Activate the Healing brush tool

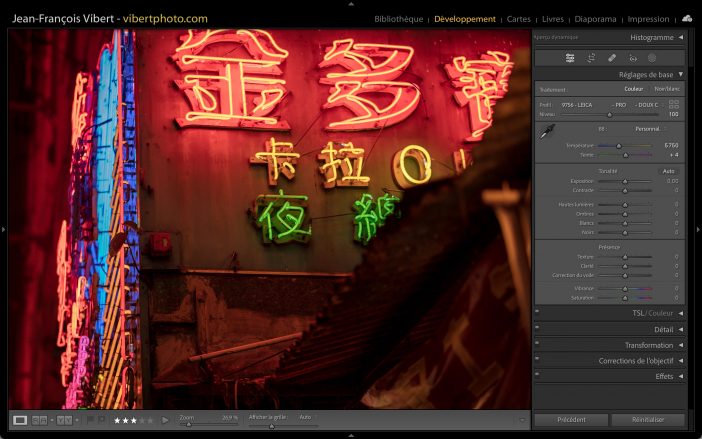(x=612, y=58)
